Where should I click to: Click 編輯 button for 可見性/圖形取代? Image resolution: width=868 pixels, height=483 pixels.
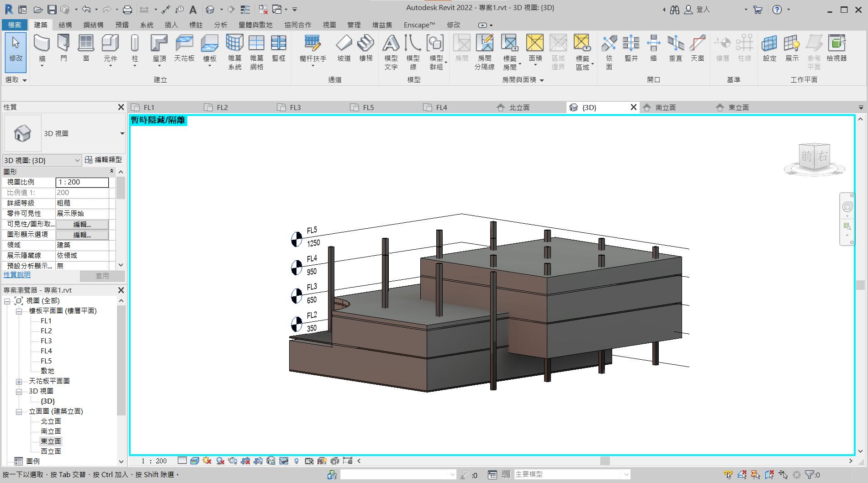pos(82,224)
